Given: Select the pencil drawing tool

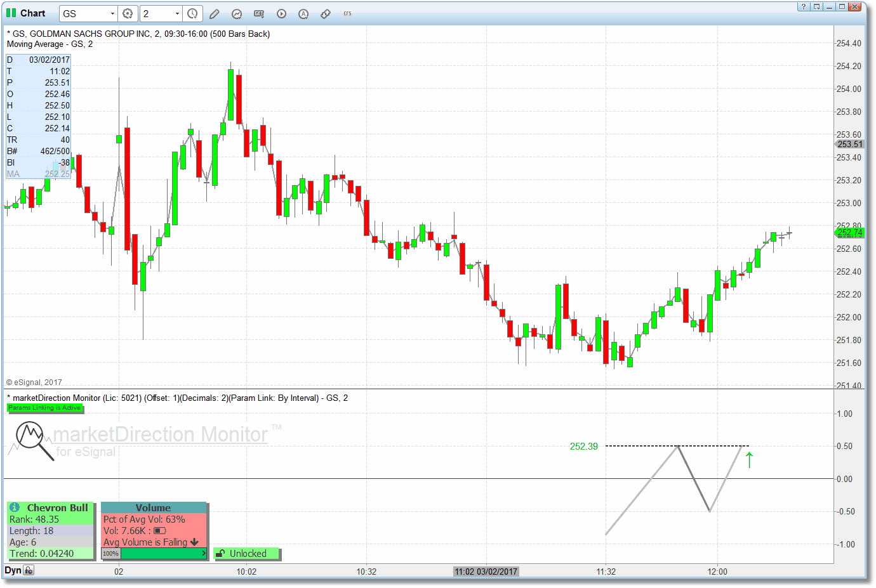Looking at the screenshot, I should 215,13.
